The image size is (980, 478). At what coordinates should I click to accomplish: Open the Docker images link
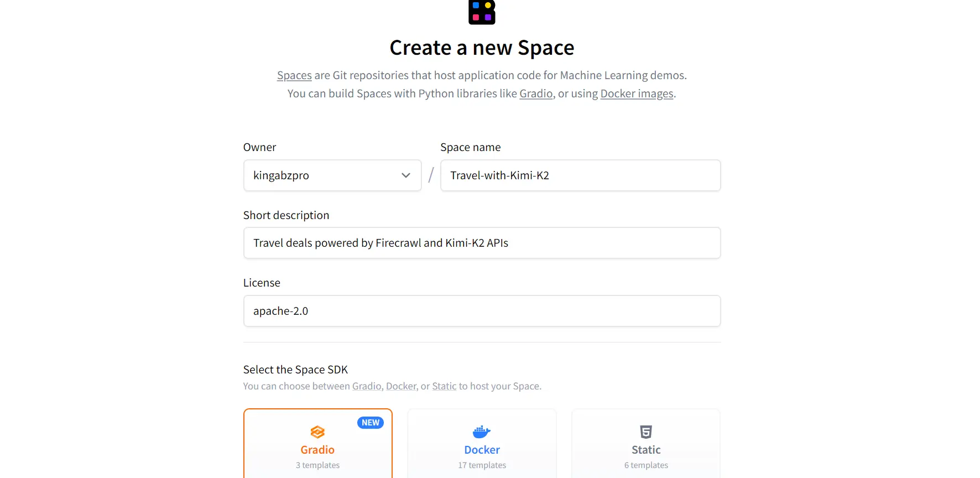pyautogui.click(x=636, y=93)
